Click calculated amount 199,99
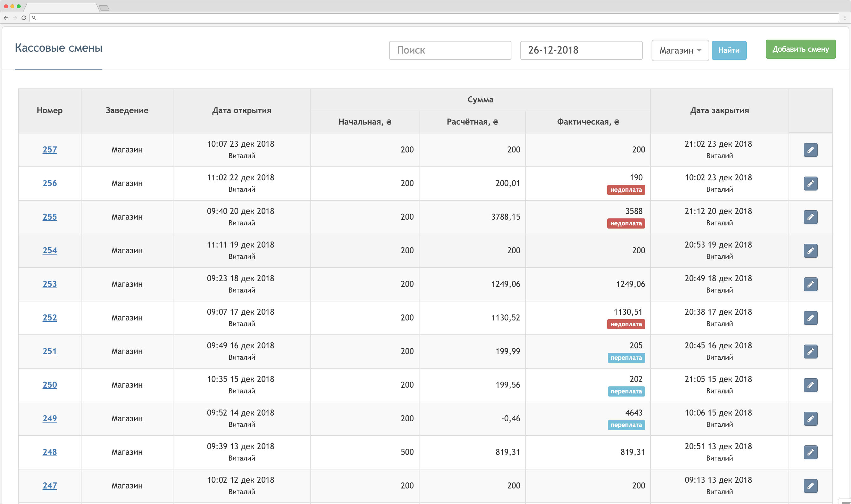This screenshot has width=851, height=504. click(x=508, y=351)
